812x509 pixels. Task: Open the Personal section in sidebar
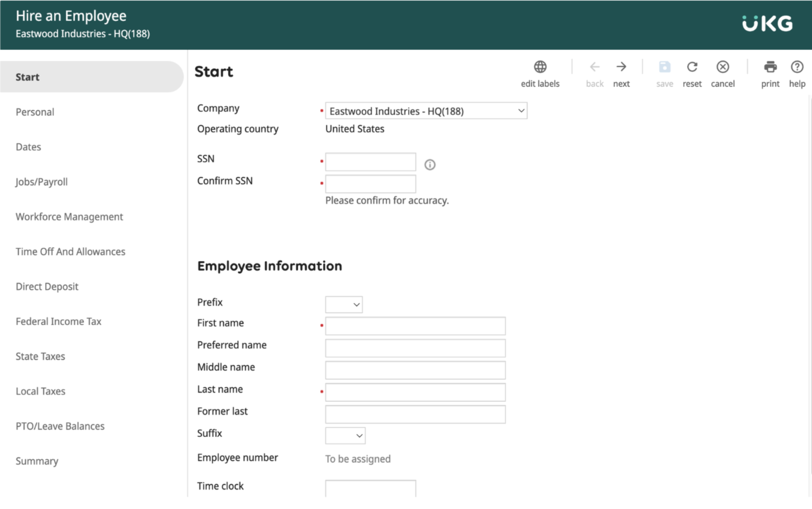tap(35, 112)
